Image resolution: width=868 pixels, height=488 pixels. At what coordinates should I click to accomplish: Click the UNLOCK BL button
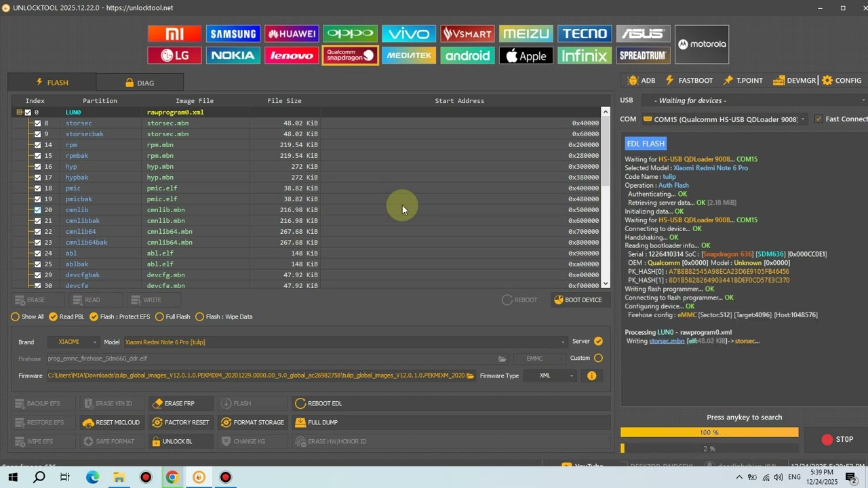pyautogui.click(x=181, y=441)
